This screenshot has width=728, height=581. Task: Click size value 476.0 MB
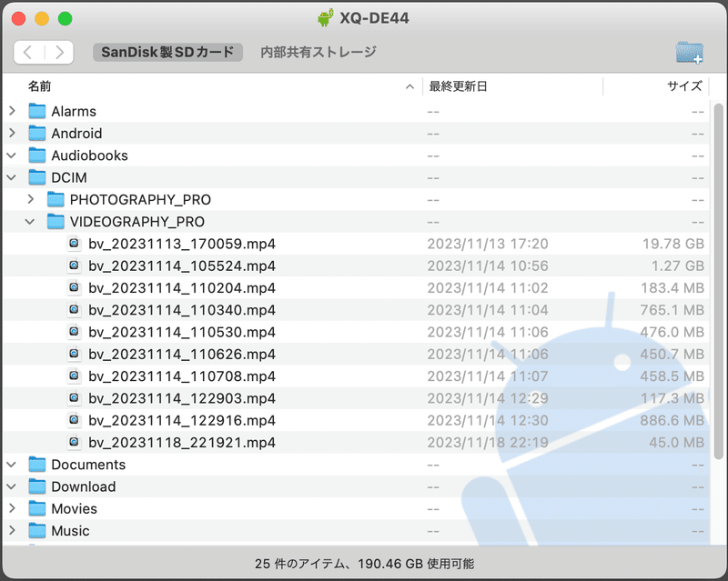pos(672,332)
